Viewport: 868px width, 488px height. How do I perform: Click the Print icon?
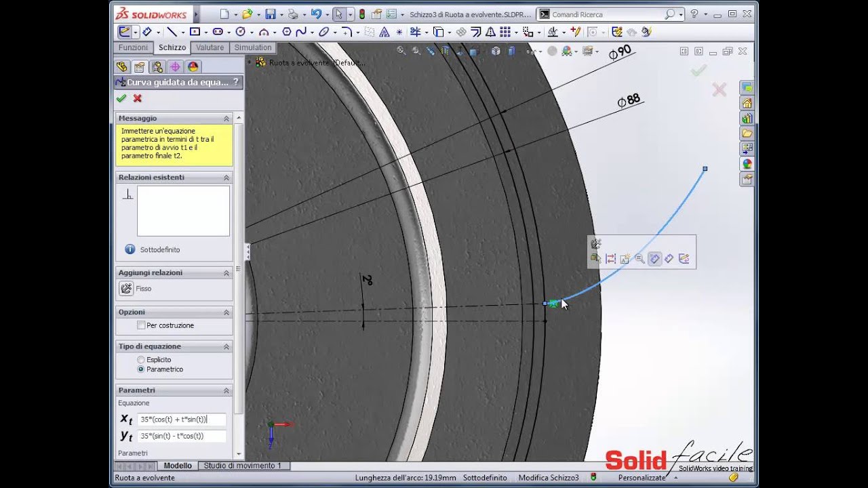click(x=293, y=14)
